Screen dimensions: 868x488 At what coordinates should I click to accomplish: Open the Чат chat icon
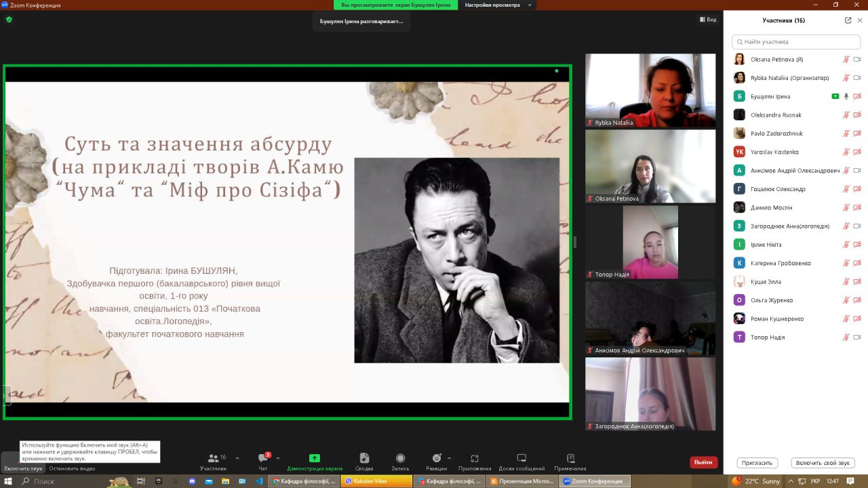pyautogui.click(x=262, y=459)
